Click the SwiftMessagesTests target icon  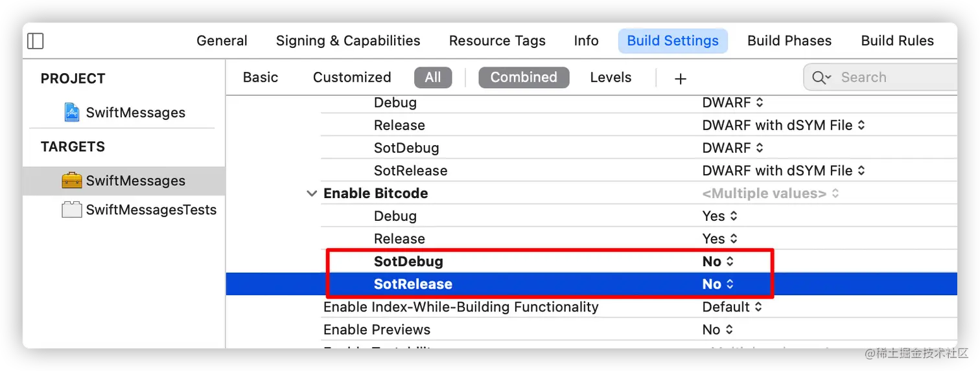pyautogui.click(x=72, y=210)
